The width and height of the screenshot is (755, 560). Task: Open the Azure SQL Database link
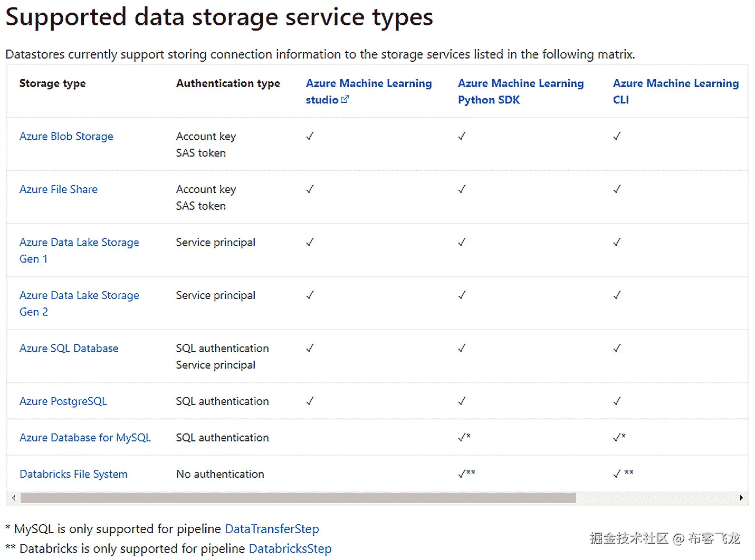[69, 349]
